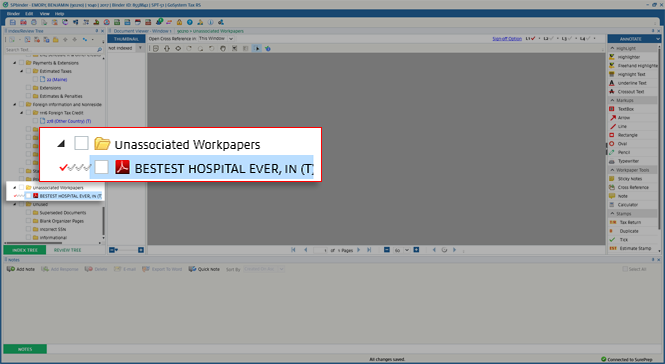This screenshot has height=364, width=665.
Task: Choose the Highlight Text tool
Action: [x=631, y=74]
